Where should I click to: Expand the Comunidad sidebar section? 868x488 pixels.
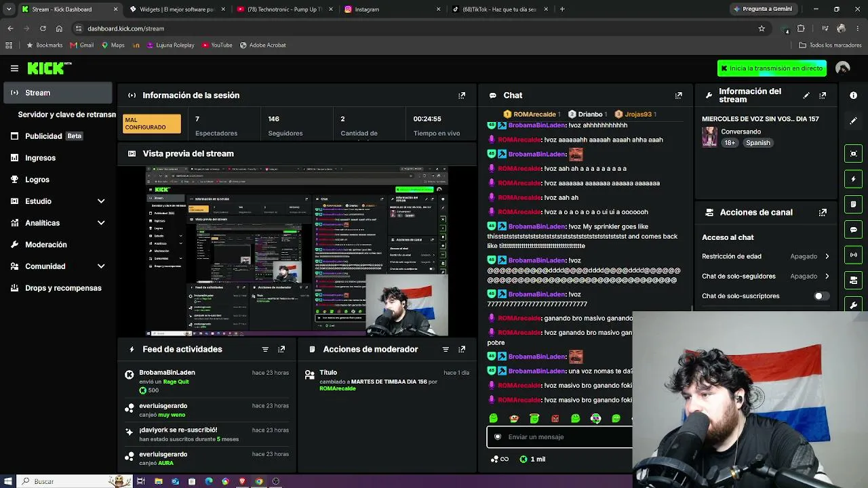pos(101,266)
